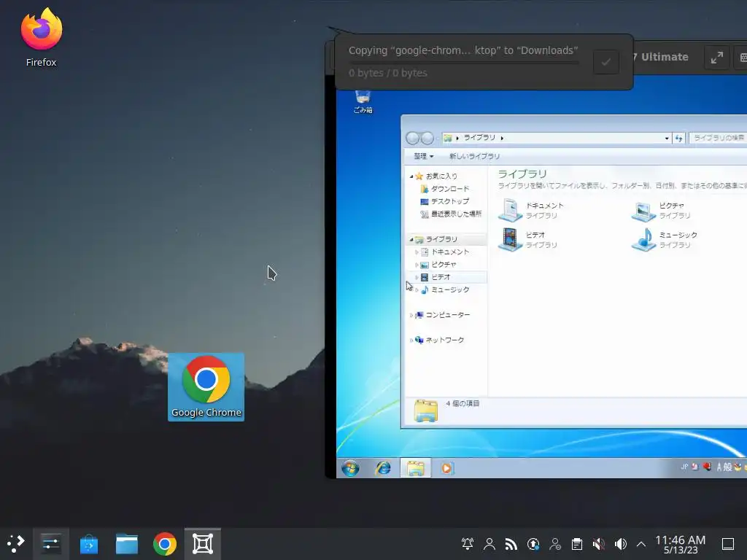Click the JP language indicator in Windows tray
This screenshot has height=560, width=747.
coord(684,467)
